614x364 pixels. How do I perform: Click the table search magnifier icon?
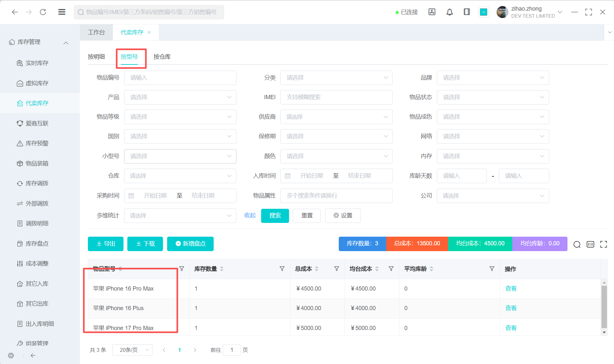coord(577,244)
